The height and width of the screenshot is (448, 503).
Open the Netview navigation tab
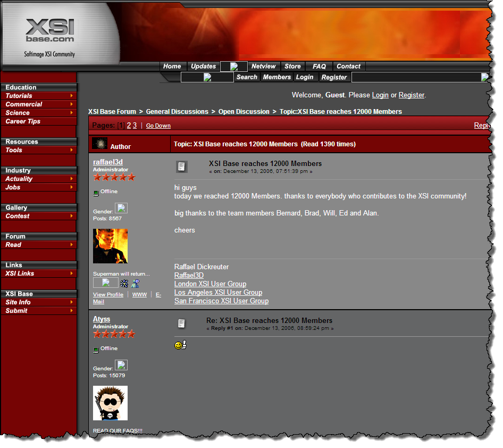[263, 67]
